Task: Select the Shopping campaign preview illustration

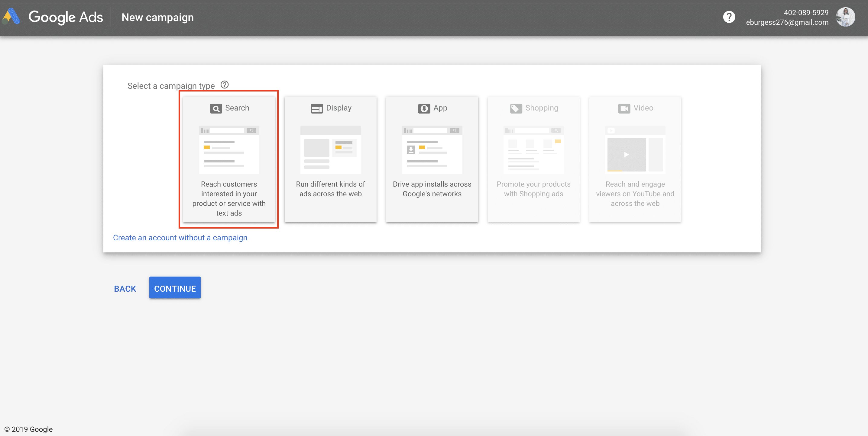Action: coord(533,149)
